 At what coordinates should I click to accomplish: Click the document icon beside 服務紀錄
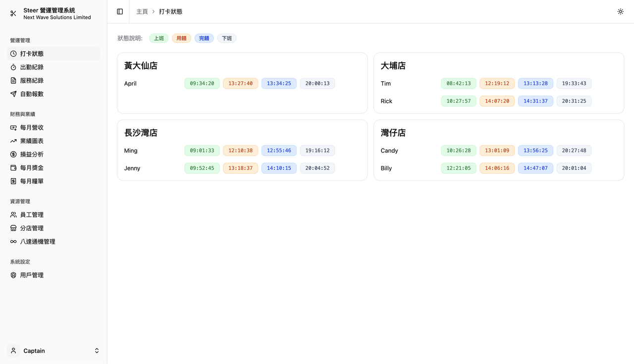[x=13, y=80]
